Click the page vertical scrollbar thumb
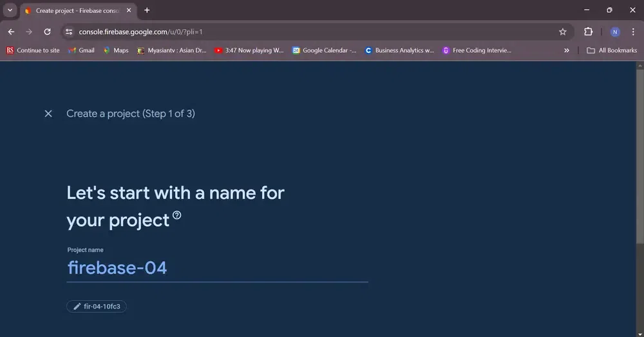The image size is (644, 337). [x=640, y=156]
